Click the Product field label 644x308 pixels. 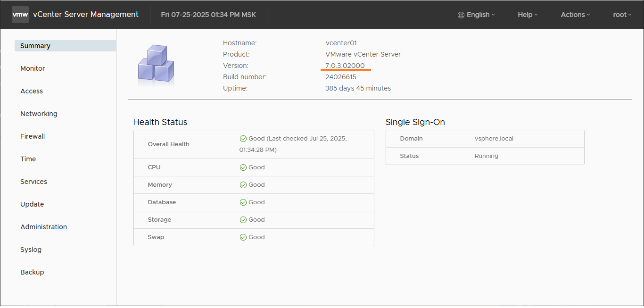pyautogui.click(x=236, y=54)
